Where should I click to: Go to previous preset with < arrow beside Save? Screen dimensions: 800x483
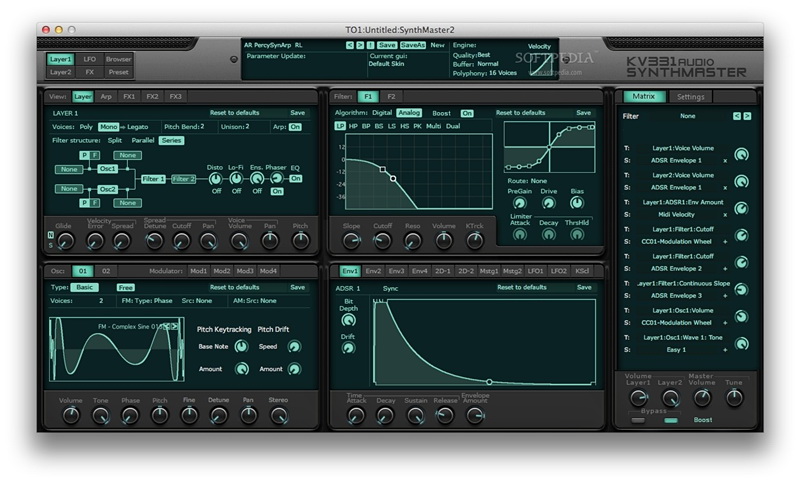coord(349,45)
